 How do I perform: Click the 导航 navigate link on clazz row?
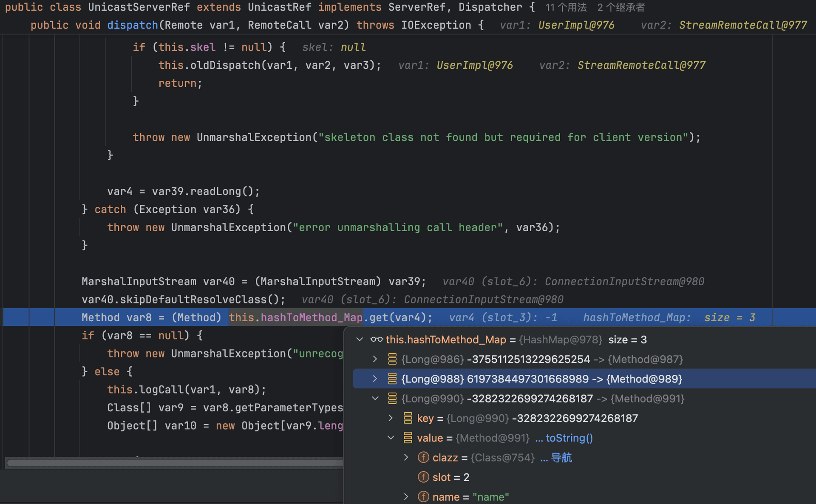tap(561, 458)
